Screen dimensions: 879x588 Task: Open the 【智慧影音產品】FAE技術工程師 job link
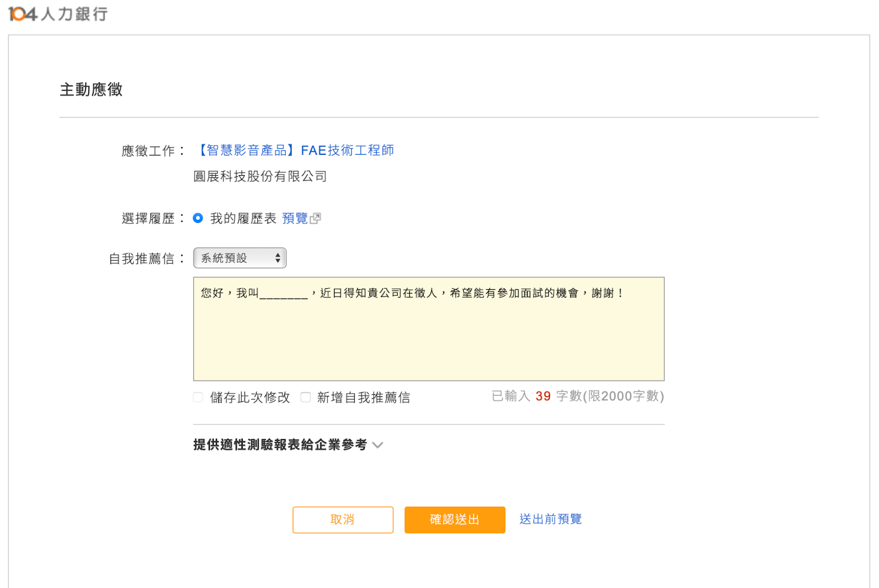tap(294, 150)
